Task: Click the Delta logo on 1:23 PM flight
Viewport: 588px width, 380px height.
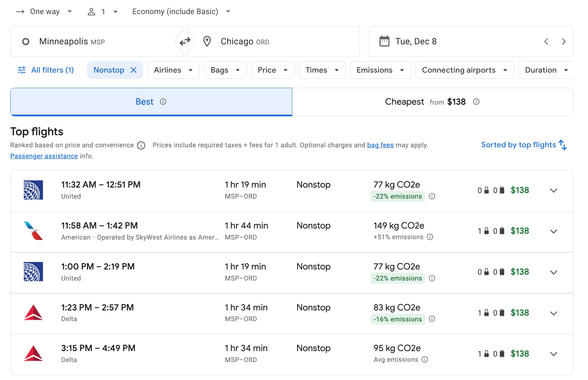Action: point(33,313)
